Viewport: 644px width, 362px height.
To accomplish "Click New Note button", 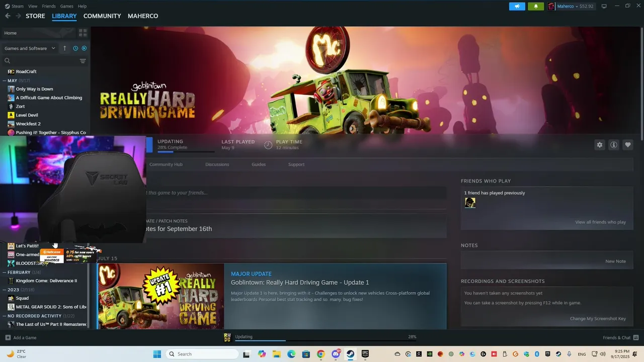I will point(615,261).
